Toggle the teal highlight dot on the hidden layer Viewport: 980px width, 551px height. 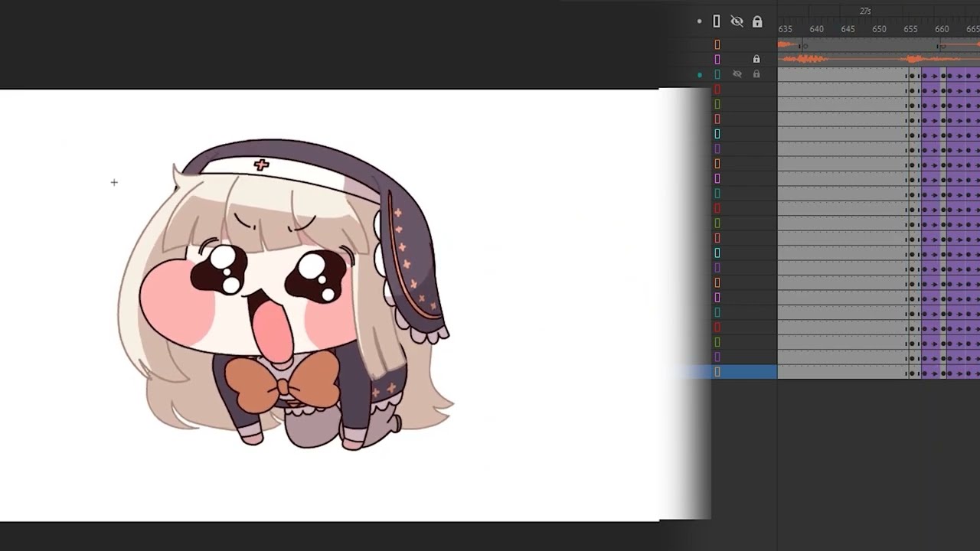point(699,75)
